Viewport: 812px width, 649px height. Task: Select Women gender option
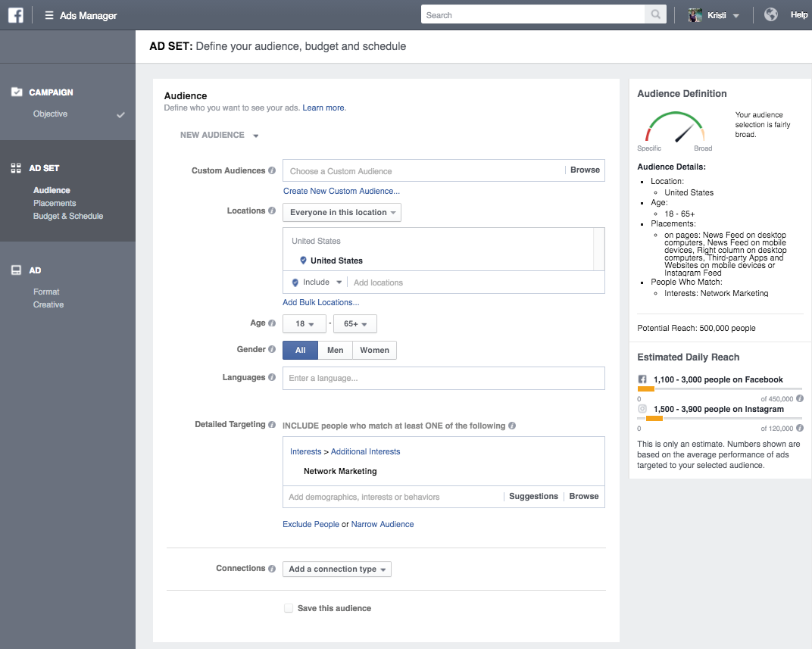(x=374, y=351)
